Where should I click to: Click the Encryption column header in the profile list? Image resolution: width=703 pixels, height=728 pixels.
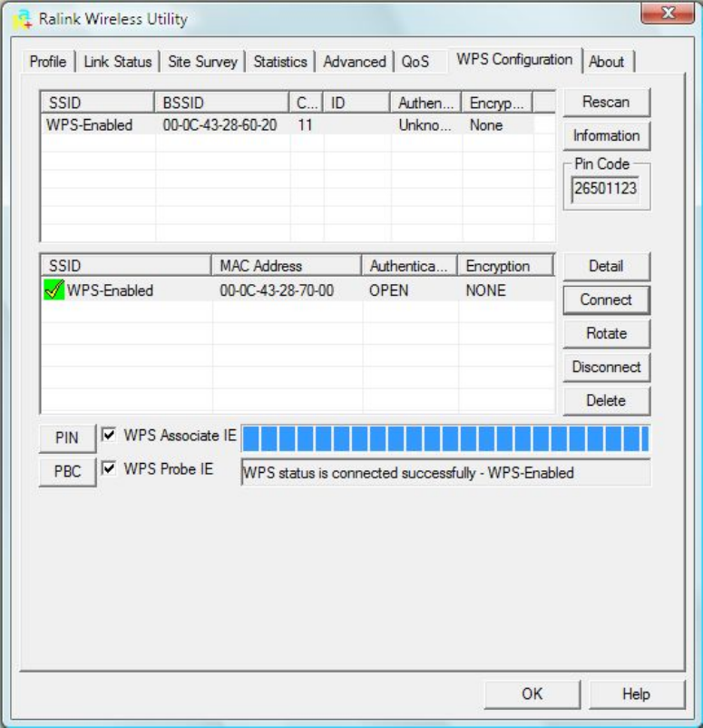(x=506, y=266)
